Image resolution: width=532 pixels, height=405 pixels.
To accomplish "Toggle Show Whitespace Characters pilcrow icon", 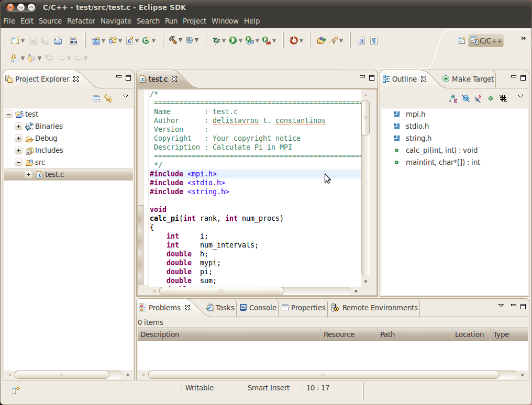I will (374, 41).
